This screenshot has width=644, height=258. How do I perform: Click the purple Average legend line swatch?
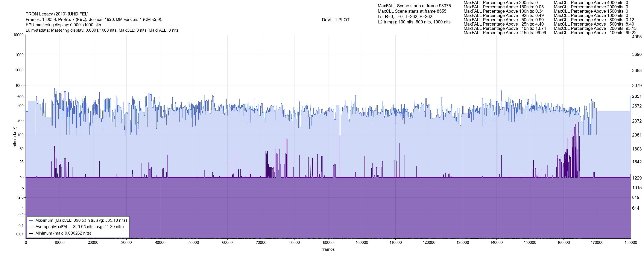31,227
